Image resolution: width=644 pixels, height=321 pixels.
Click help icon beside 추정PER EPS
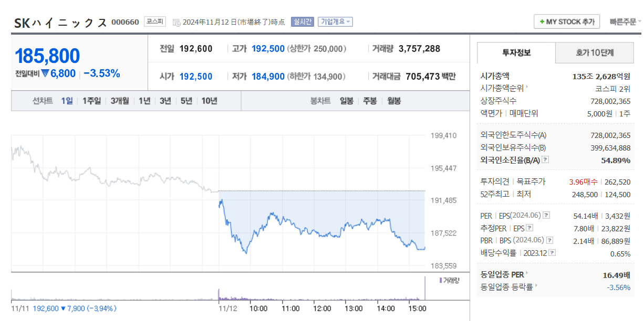529,228
